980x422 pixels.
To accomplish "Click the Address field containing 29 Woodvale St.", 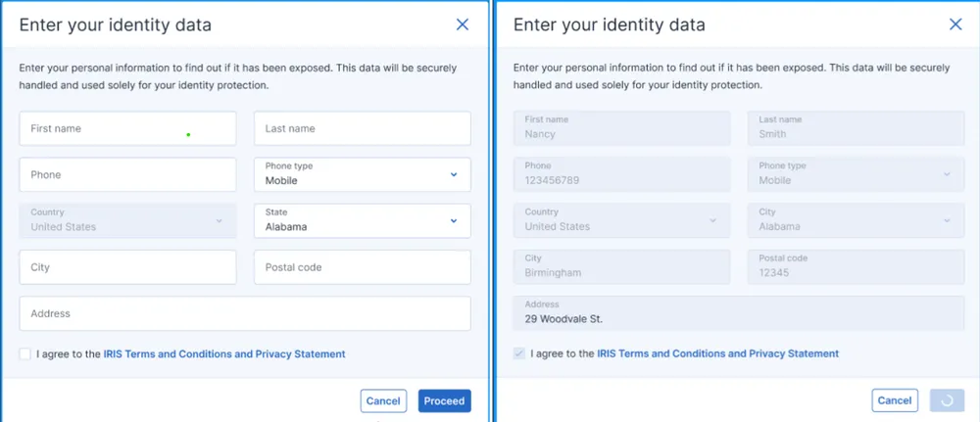I will 739,313.
